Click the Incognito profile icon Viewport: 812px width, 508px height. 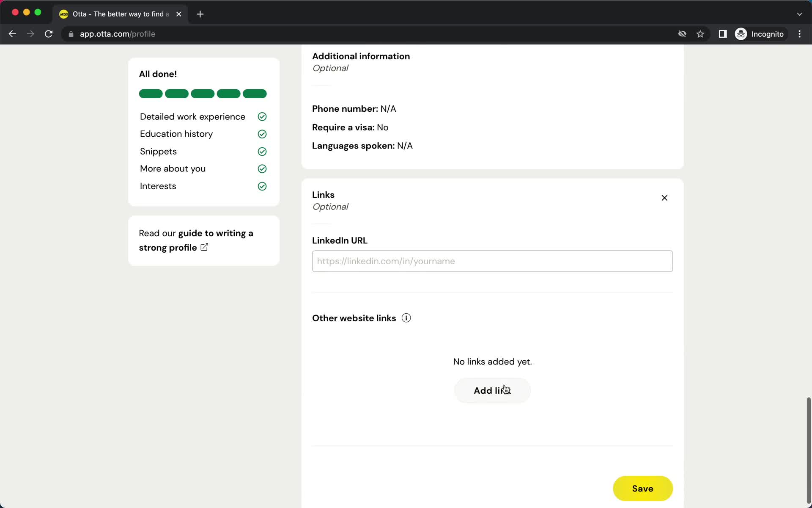pos(741,34)
